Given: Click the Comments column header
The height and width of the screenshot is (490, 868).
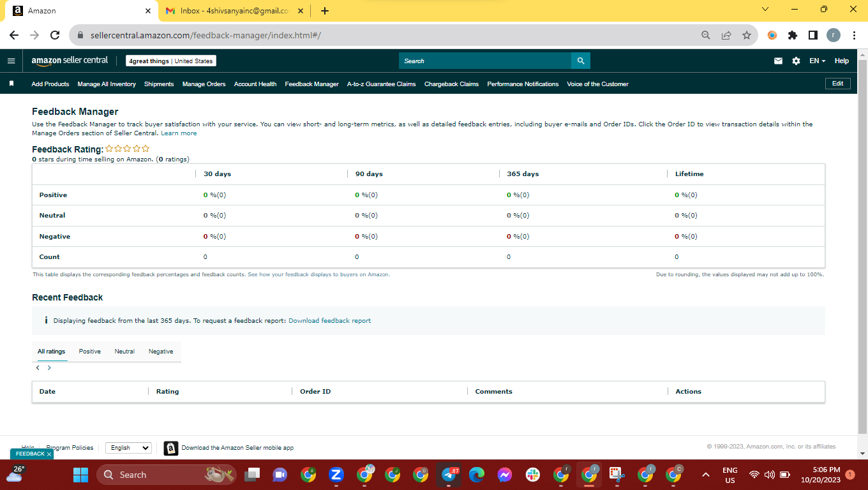Looking at the screenshot, I should coord(494,392).
